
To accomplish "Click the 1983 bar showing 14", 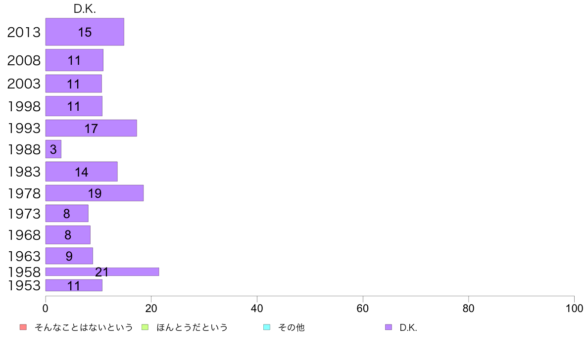I will (81, 172).
